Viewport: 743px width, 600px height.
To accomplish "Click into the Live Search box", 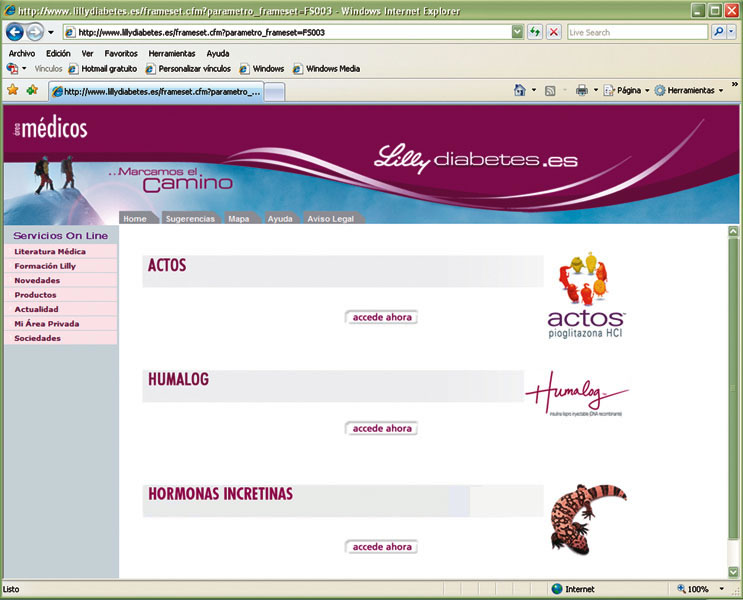I will tap(637, 32).
